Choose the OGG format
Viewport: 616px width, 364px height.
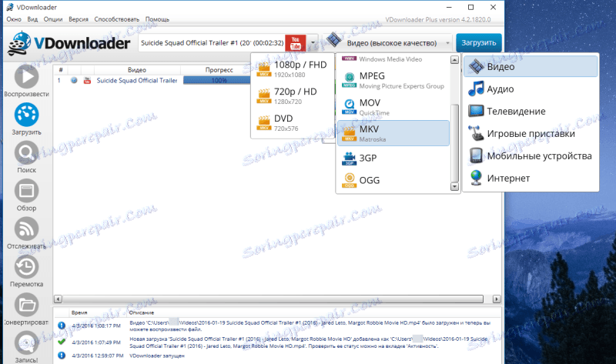pyautogui.click(x=393, y=180)
